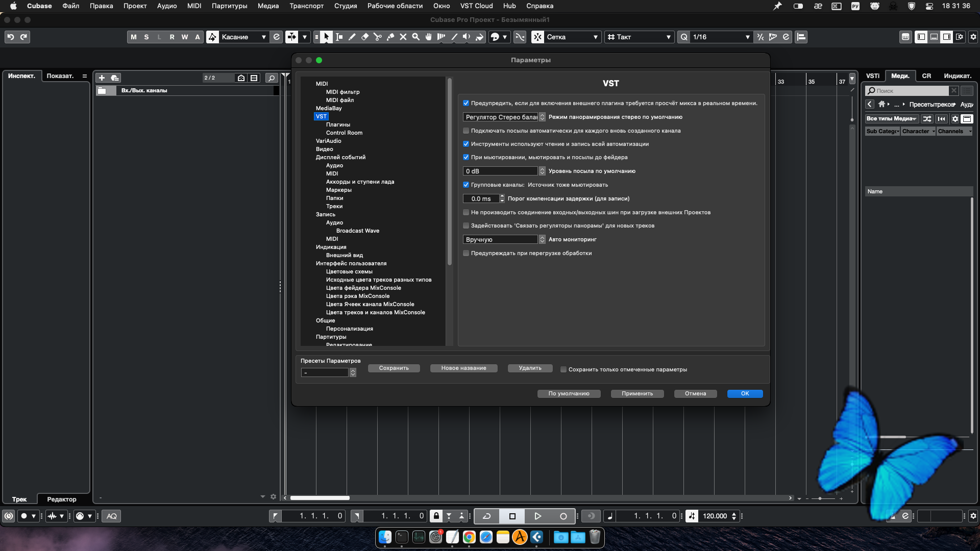This screenshot has height=551, width=980.
Task: Select the Eraser tool
Action: coord(364,37)
